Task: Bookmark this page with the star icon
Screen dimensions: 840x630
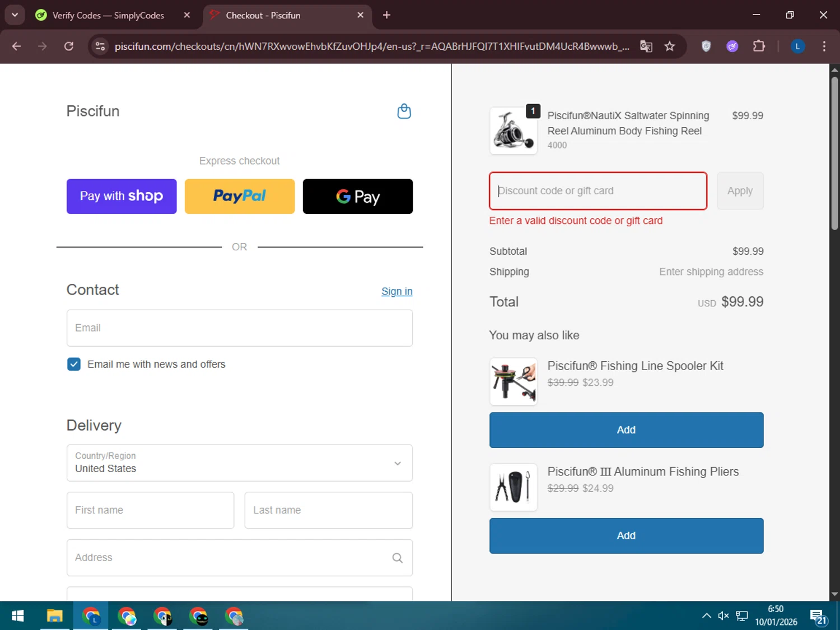Action: click(670, 46)
